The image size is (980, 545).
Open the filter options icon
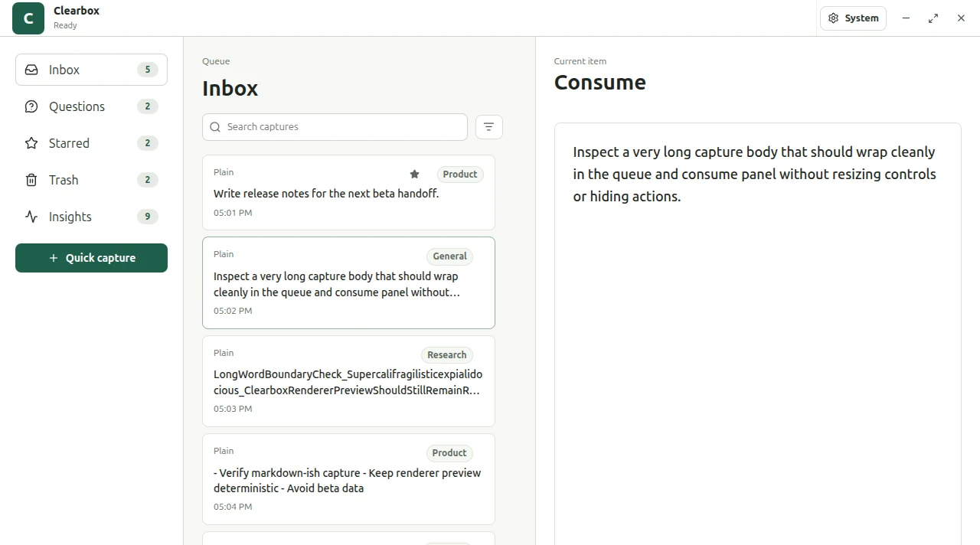click(489, 127)
